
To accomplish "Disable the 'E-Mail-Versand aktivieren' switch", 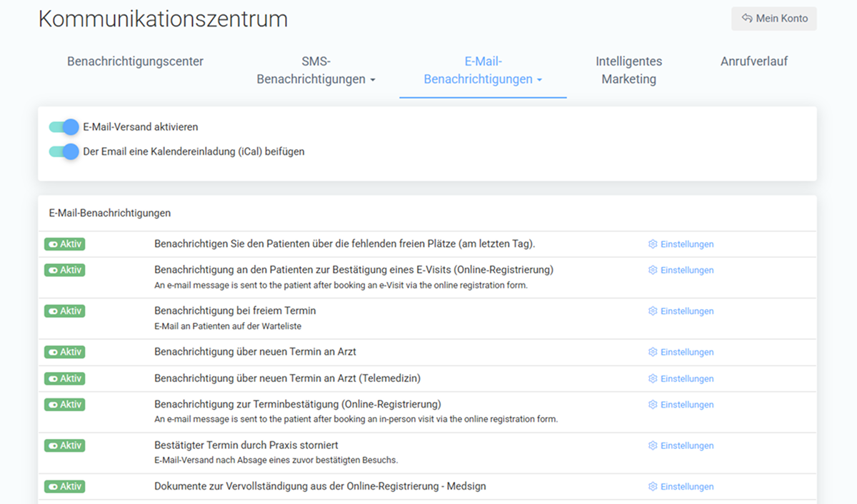I will pos(64,127).
